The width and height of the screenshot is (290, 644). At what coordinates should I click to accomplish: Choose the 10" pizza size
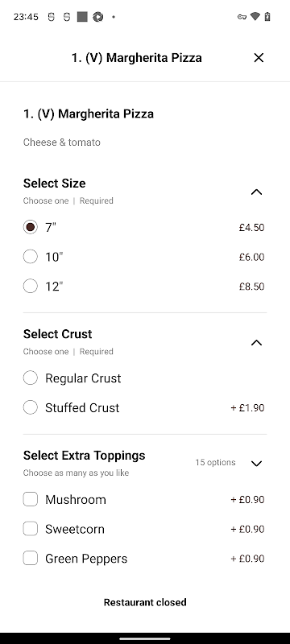(x=31, y=257)
